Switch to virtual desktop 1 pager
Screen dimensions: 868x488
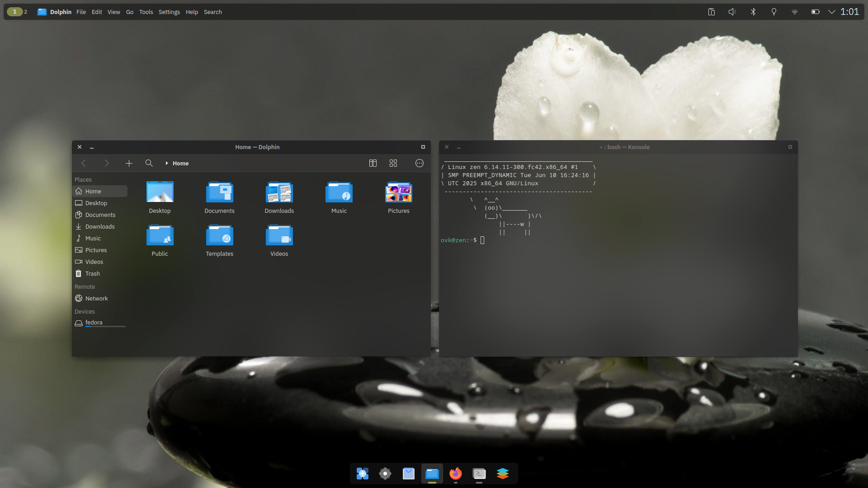pos(14,12)
